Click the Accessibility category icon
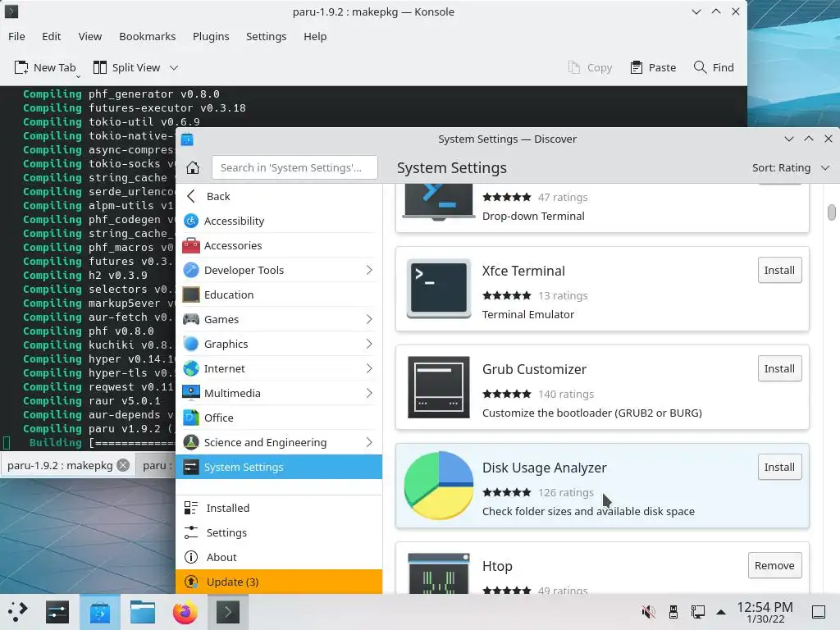 click(x=190, y=221)
